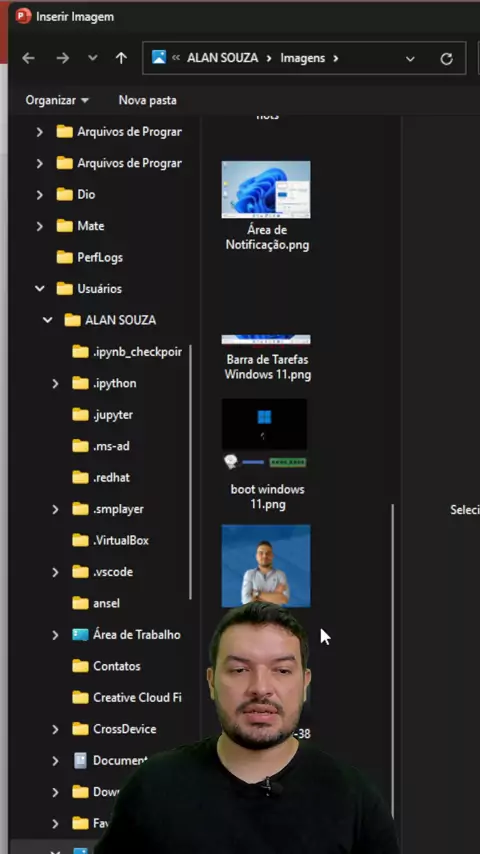Screen dimensions: 480x854
Task: Click ALAN SOUZA in breadcrumb path
Action: tap(222, 58)
